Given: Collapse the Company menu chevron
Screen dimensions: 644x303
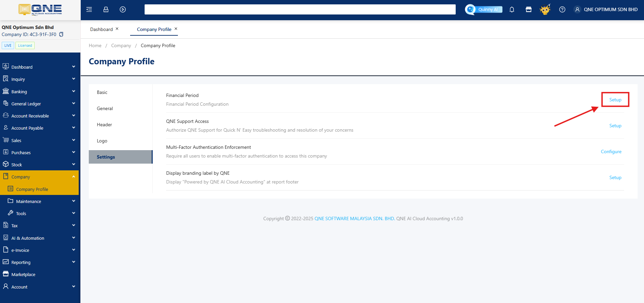Looking at the screenshot, I should [x=74, y=176].
